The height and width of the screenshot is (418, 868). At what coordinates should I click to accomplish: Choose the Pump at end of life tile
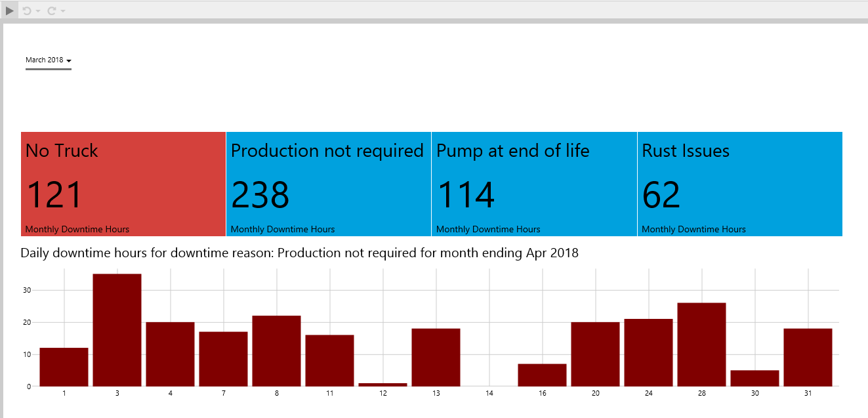click(x=533, y=184)
